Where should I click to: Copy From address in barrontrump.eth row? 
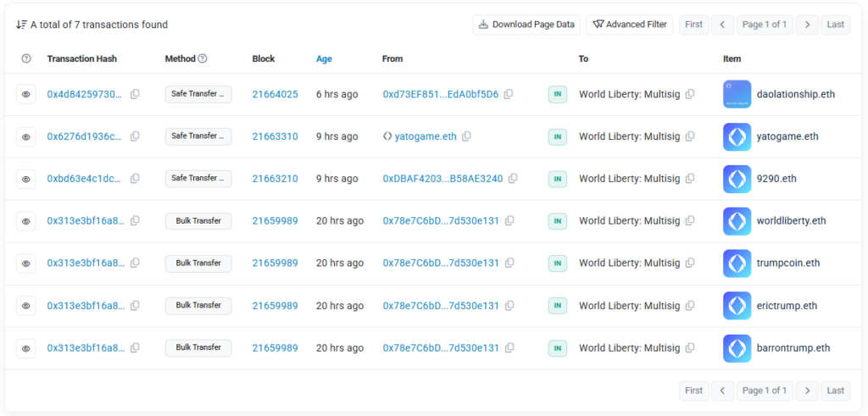(509, 348)
